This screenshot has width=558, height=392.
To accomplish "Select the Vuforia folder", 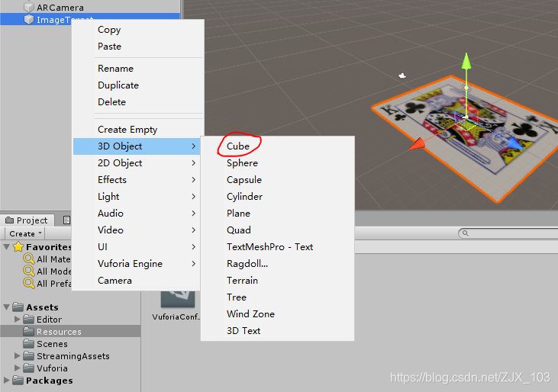I will [x=52, y=368].
